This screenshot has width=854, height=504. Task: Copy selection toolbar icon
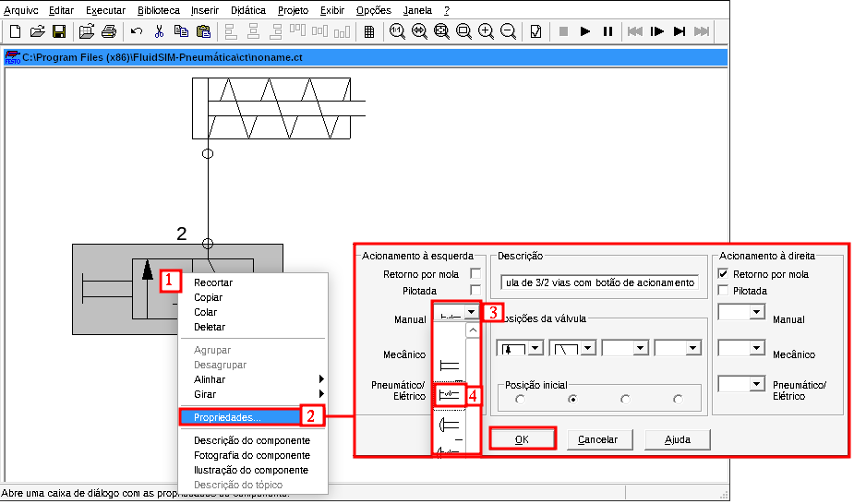coord(181,31)
